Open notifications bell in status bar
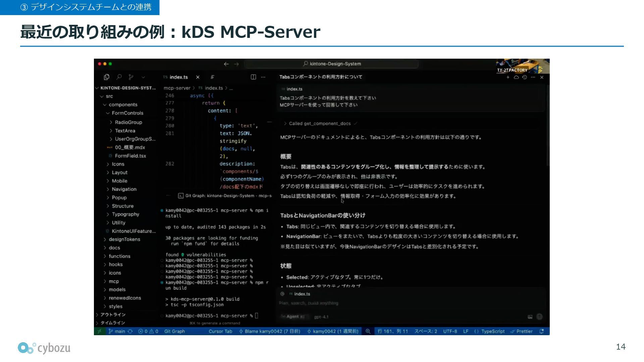The width and height of the screenshot is (644, 362). point(541,331)
